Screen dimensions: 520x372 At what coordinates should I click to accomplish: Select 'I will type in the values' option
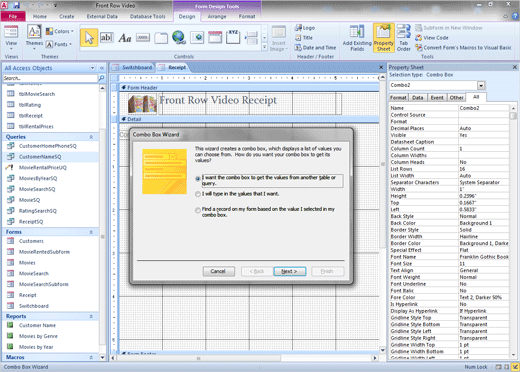pyautogui.click(x=198, y=194)
